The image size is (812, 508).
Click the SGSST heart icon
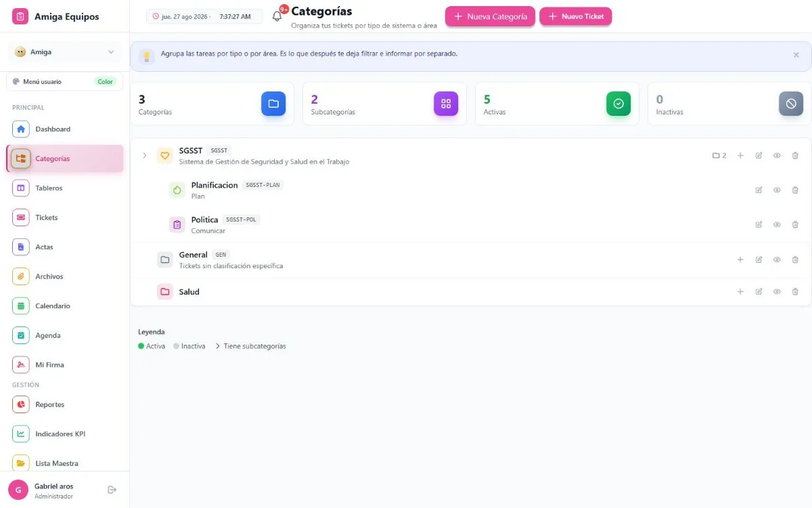pyautogui.click(x=165, y=156)
